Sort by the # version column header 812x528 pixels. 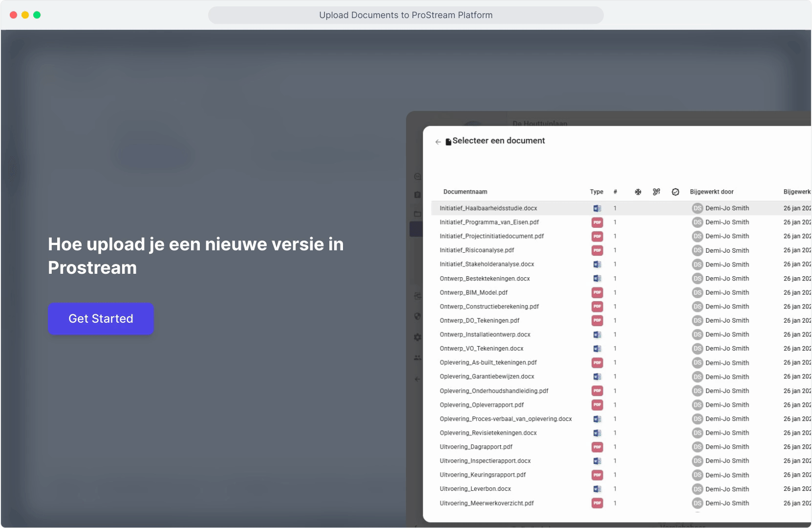(615, 192)
